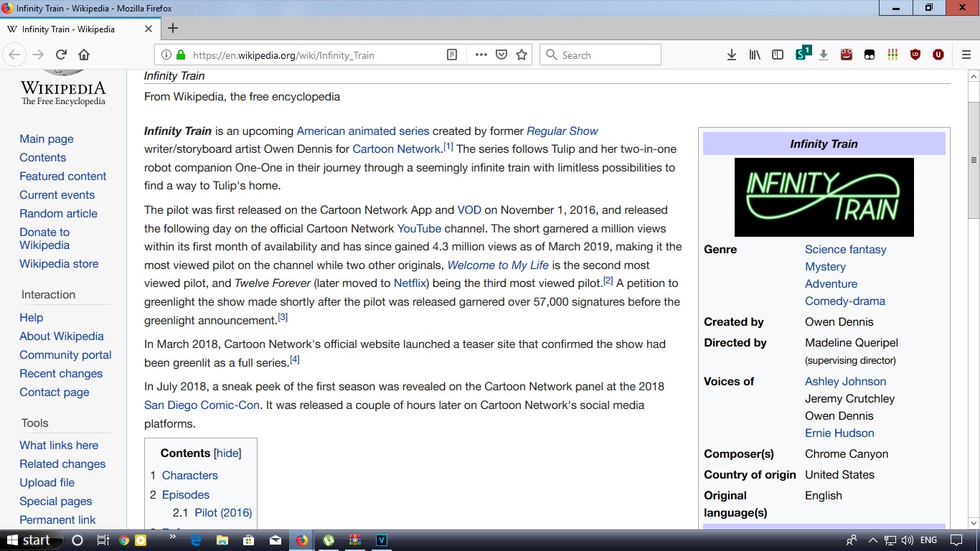Image resolution: width=980 pixels, height=551 pixels.
Task: Follow the American animated series link
Action: click(363, 131)
